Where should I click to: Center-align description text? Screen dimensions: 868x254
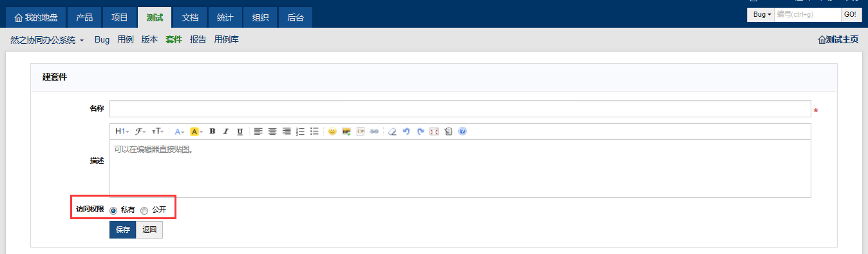tap(272, 132)
